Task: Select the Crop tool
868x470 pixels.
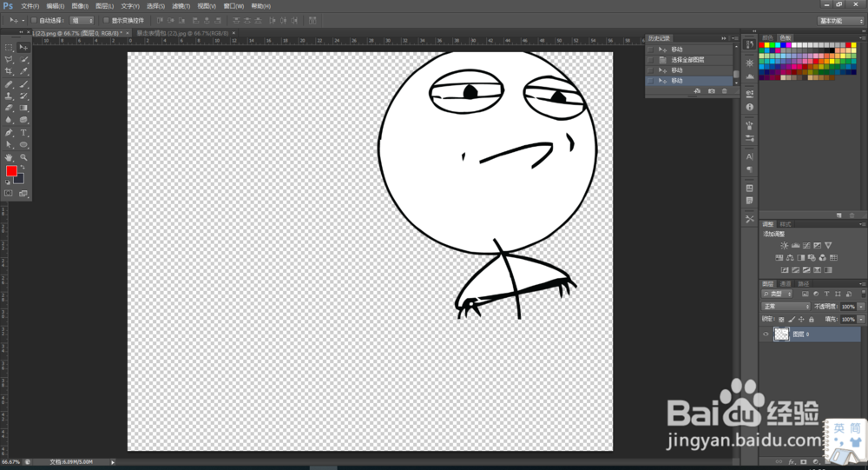Action: pyautogui.click(x=9, y=71)
